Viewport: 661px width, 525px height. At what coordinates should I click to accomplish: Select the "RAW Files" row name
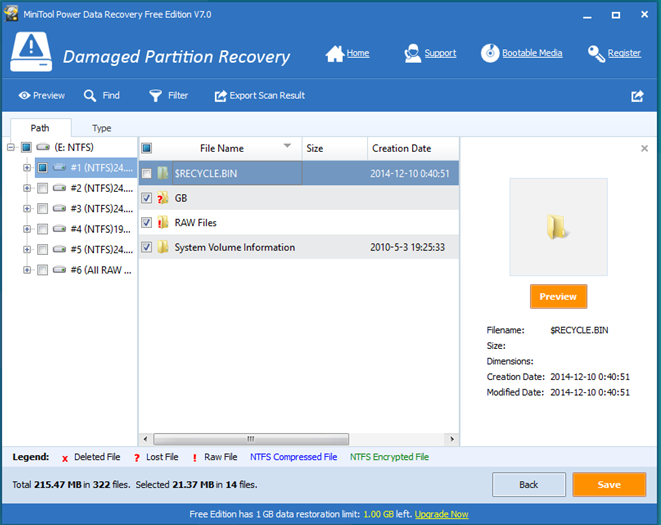(x=196, y=223)
